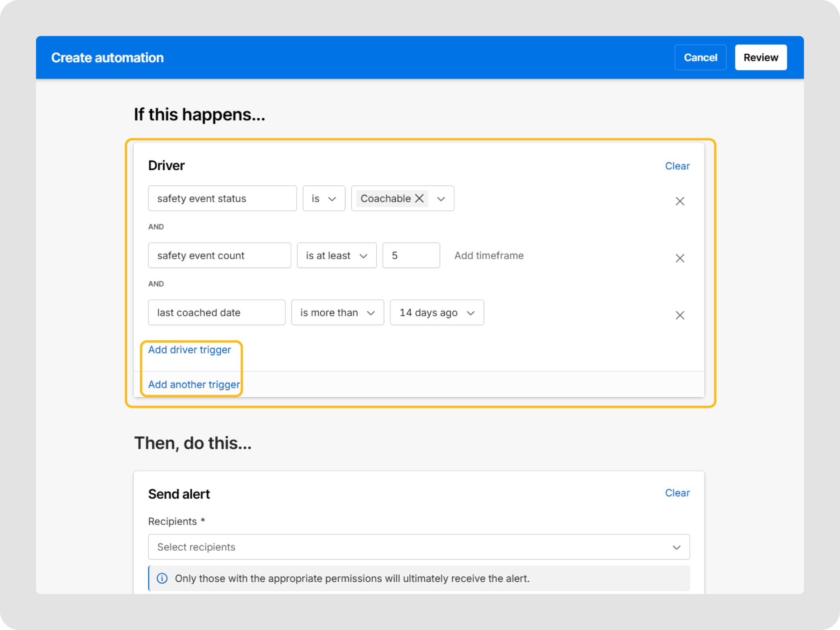
Task: Click the Review button
Action: coord(760,57)
